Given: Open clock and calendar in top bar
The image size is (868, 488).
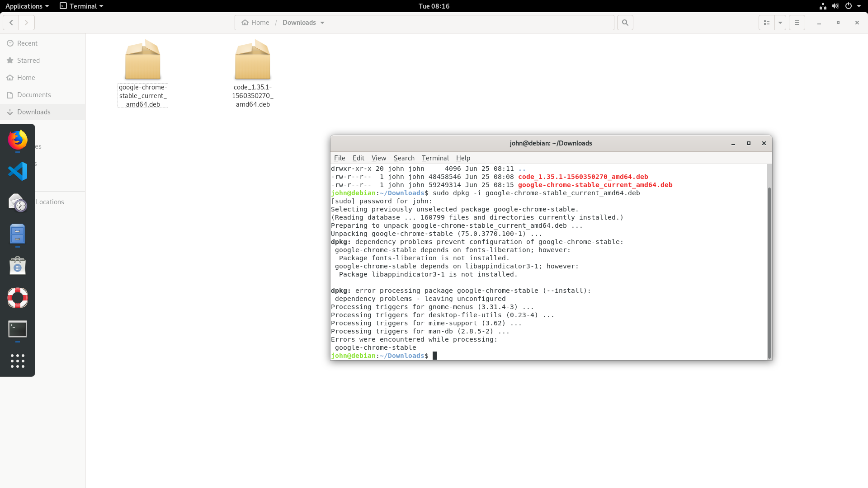Looking at the screenshot, I should 434,6.
